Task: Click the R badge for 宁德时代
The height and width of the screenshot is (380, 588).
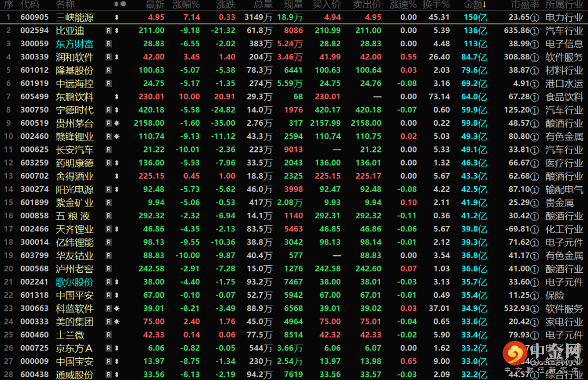Action: [x=108, y=110]
